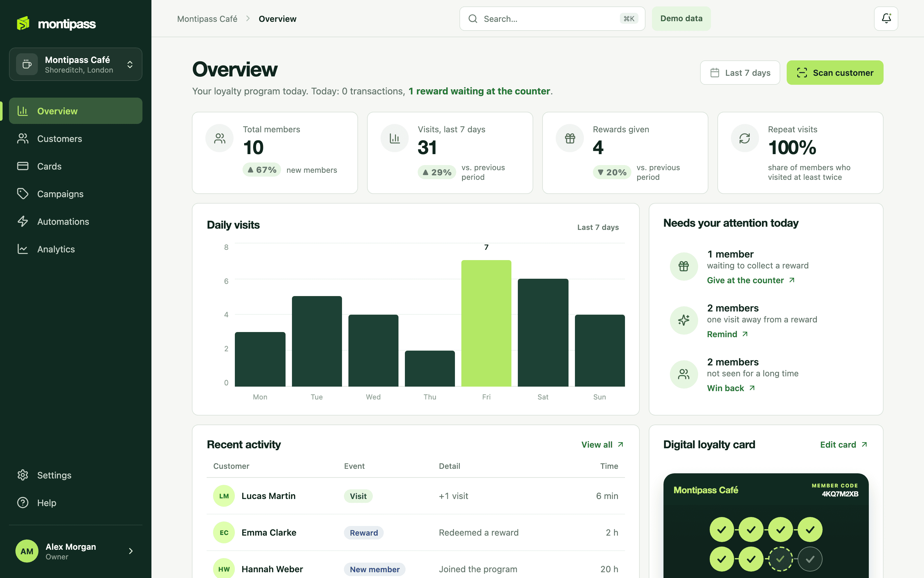Open Help in the sidebar
Viewport: 924px width, 578px height.
tap(76, 503)
